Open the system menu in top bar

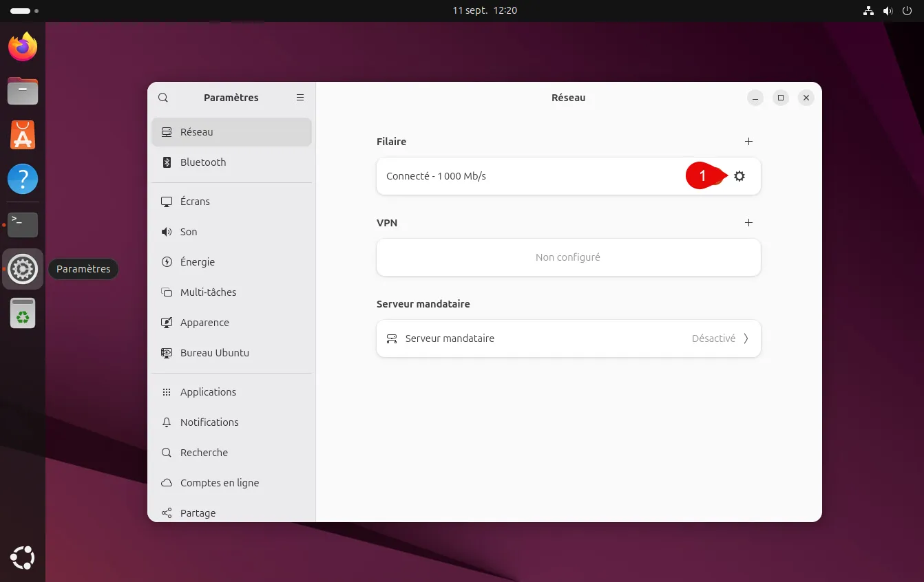coord(888,11)
